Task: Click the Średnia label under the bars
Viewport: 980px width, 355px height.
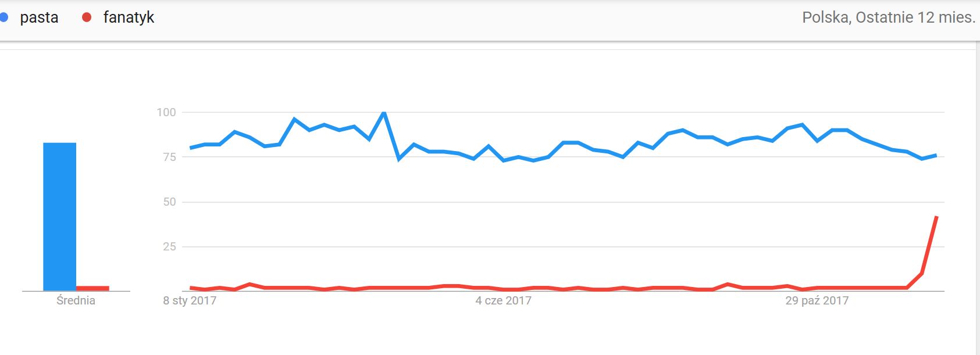Action: [76, 300]
